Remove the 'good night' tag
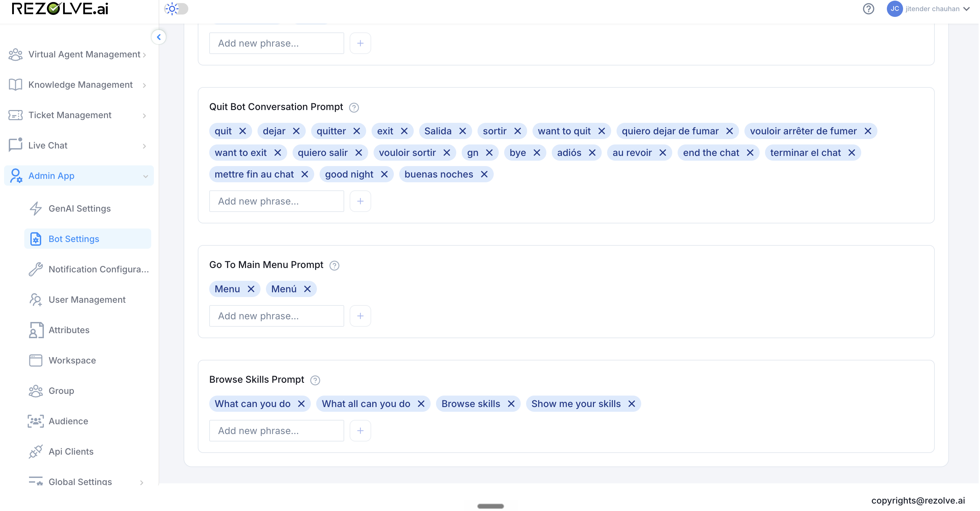The image size is (980, 511). pyautogui.click(x=384, y=174)
